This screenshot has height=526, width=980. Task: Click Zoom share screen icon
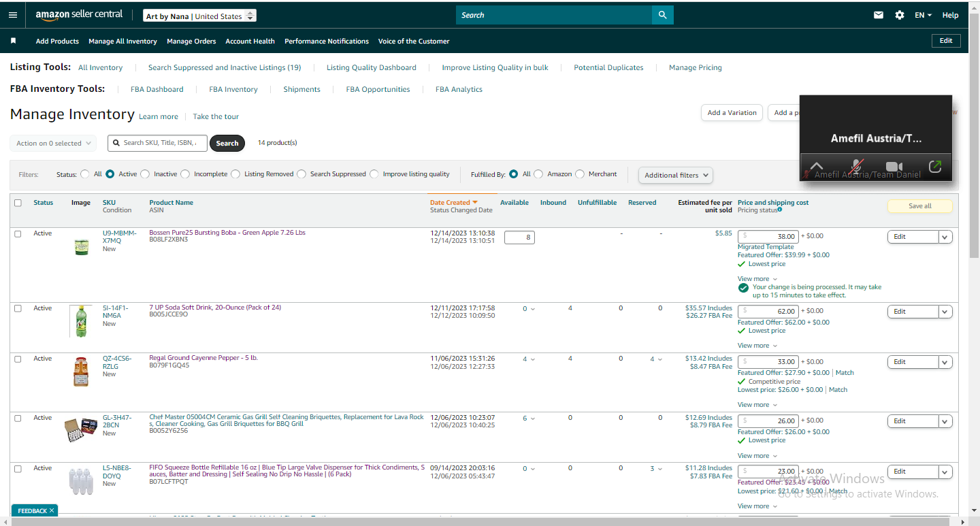click(935, 166)
